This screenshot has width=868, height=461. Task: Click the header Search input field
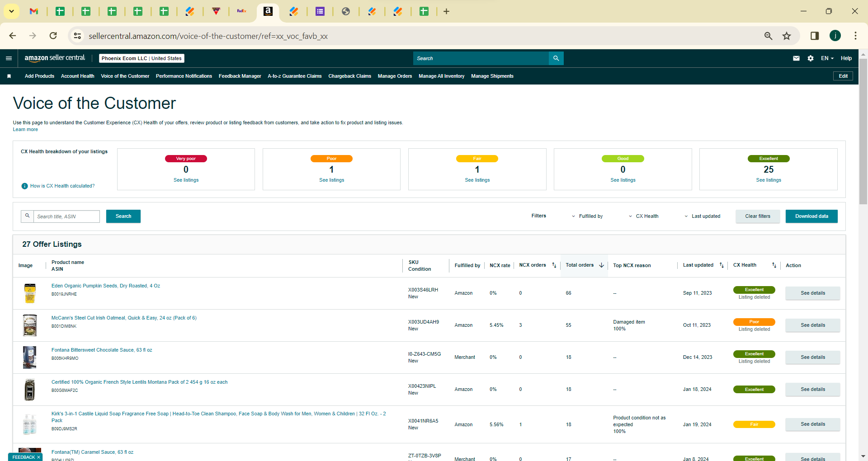(481, 58)
